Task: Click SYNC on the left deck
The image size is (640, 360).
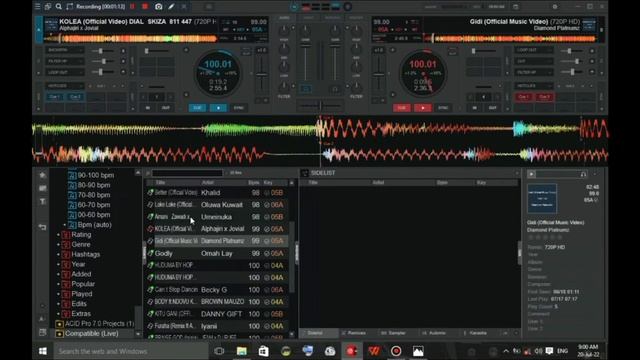Action: pos(239,108)
